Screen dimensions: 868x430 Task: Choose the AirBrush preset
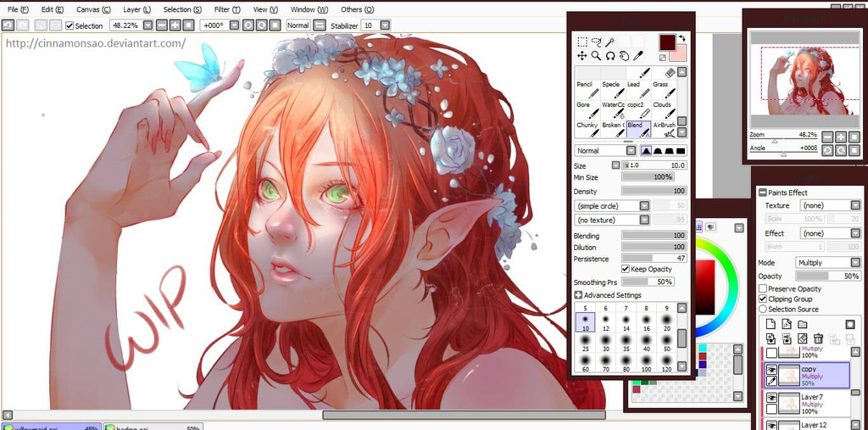tap(665, 129)
